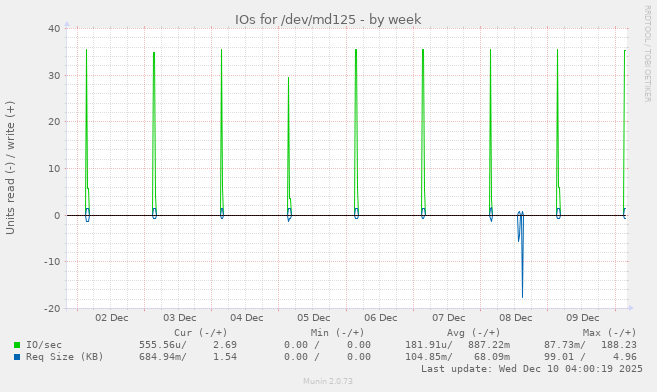Click the '08 Dec' x-axis label

point(515,318)
